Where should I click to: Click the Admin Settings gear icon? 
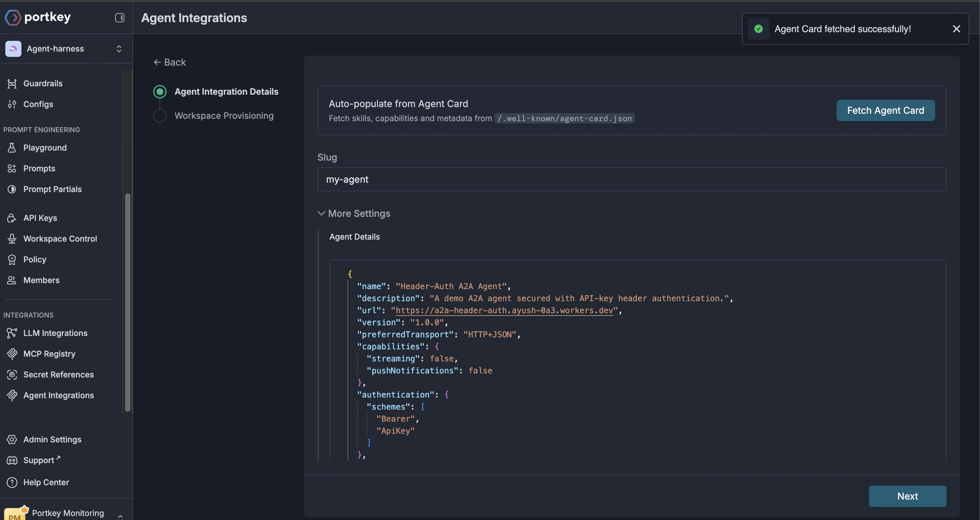point(12,439)
